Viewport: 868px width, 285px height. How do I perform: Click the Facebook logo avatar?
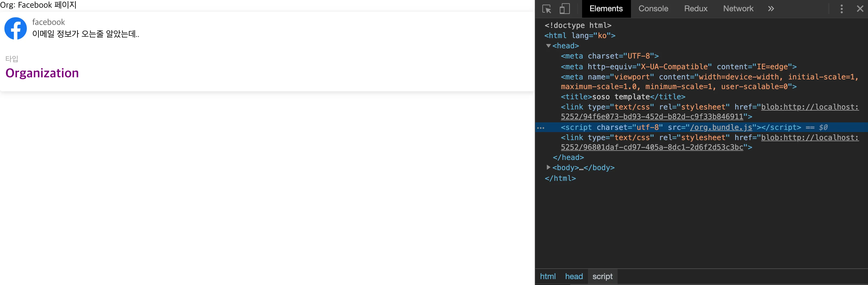(16, 29)
